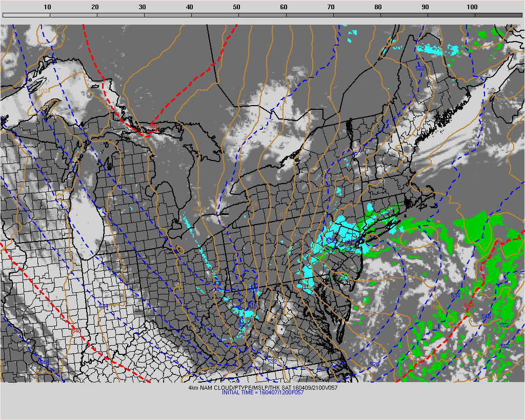525x420 pixels.
Task: Pick the 80 mark on the legend bar
Action: click(378, 7)
